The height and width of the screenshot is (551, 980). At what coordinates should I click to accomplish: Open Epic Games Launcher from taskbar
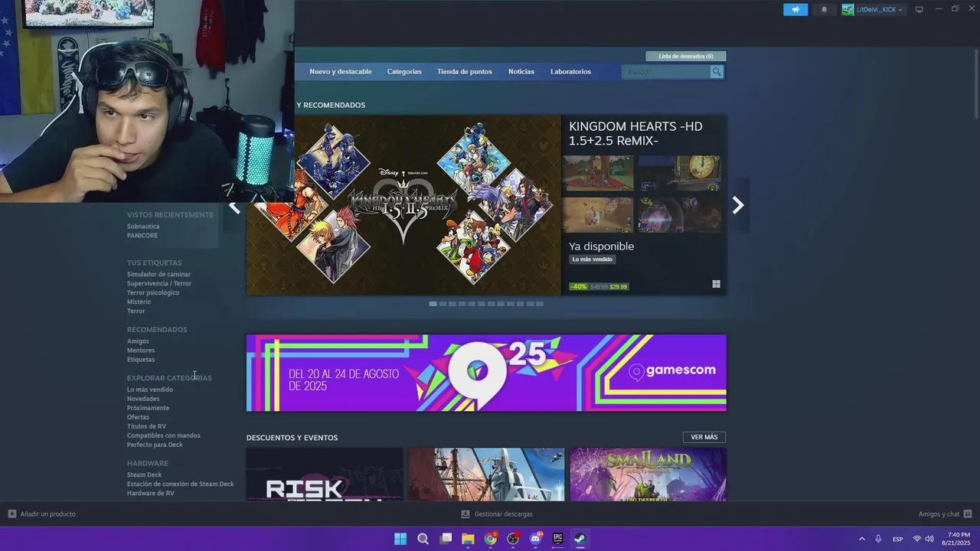click(558, 539)
